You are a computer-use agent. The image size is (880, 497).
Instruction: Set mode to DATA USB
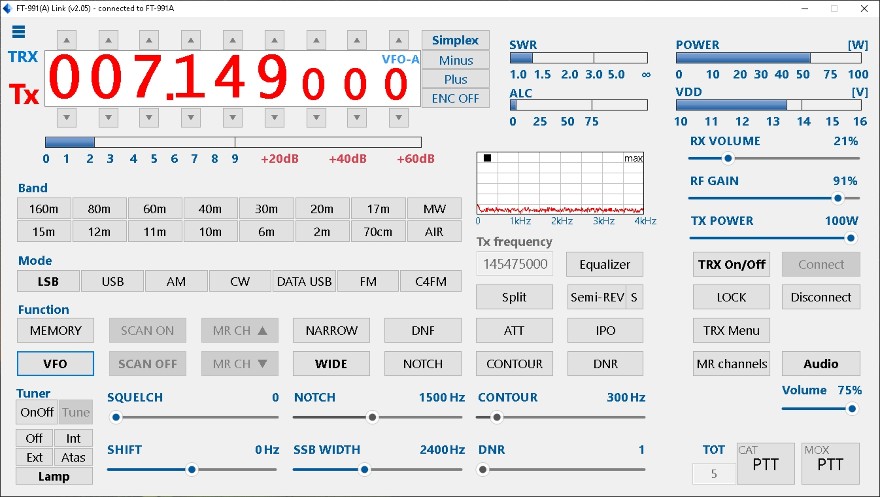point(304,281)
